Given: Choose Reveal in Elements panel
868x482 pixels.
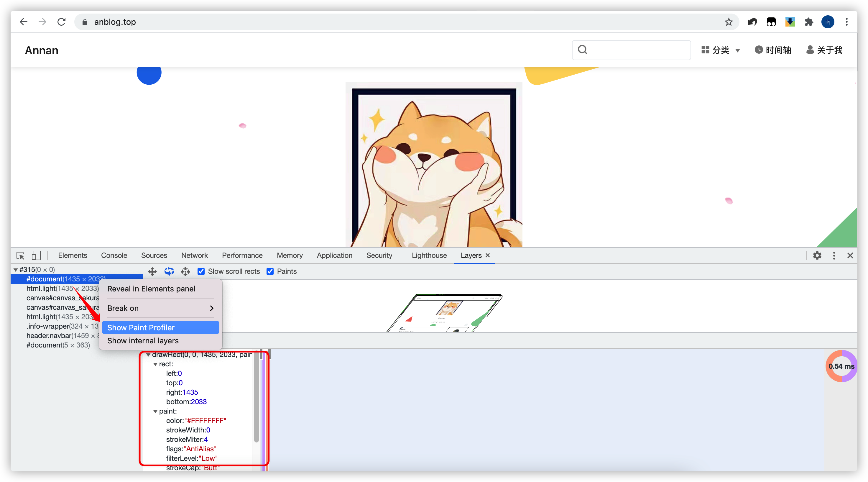Looking at the screenshot, I should point(160,288).
